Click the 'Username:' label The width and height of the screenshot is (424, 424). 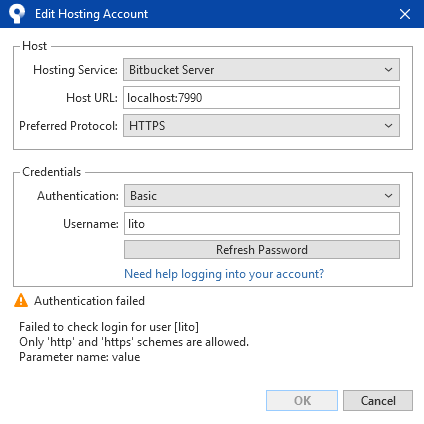point(91,224)
